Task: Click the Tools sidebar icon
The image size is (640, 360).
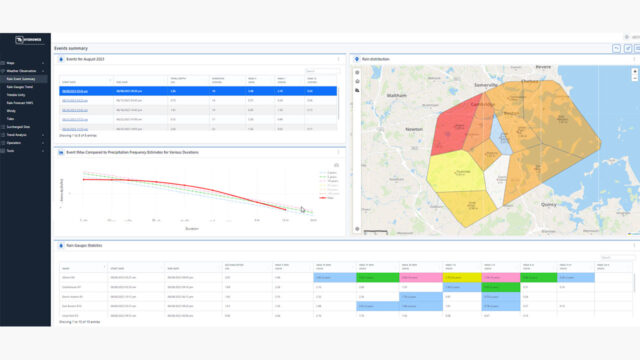Action: tap(3, 151)
